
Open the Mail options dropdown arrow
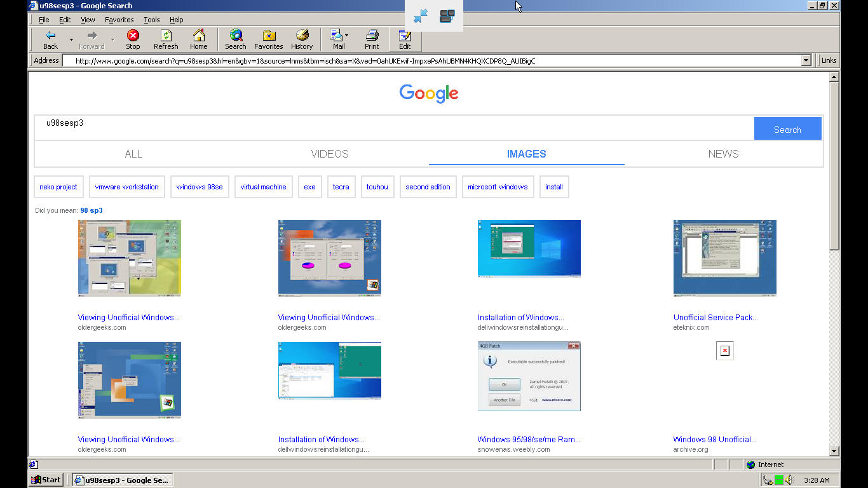(347, 35)
